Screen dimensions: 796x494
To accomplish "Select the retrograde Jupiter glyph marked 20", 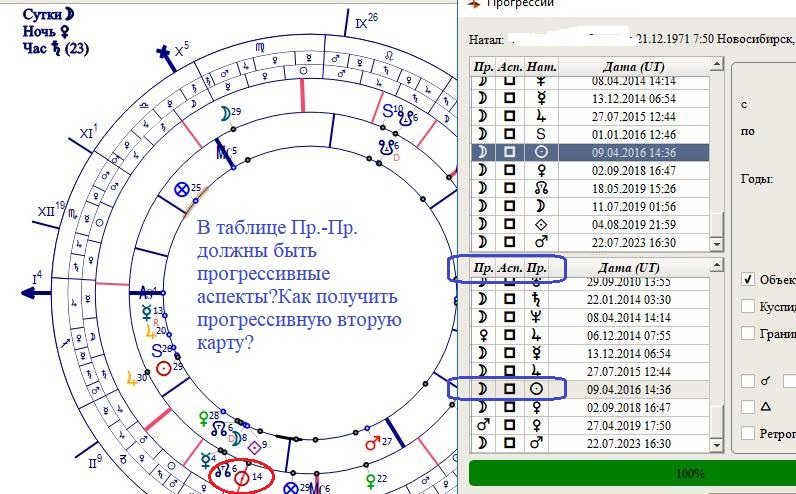I will click(x=150, y=332).
